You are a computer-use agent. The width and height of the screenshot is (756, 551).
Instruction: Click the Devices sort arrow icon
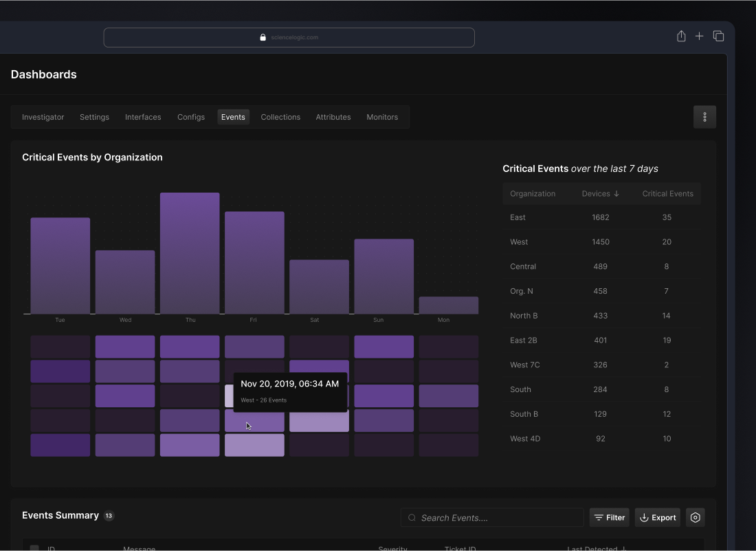tap(616, 194)
